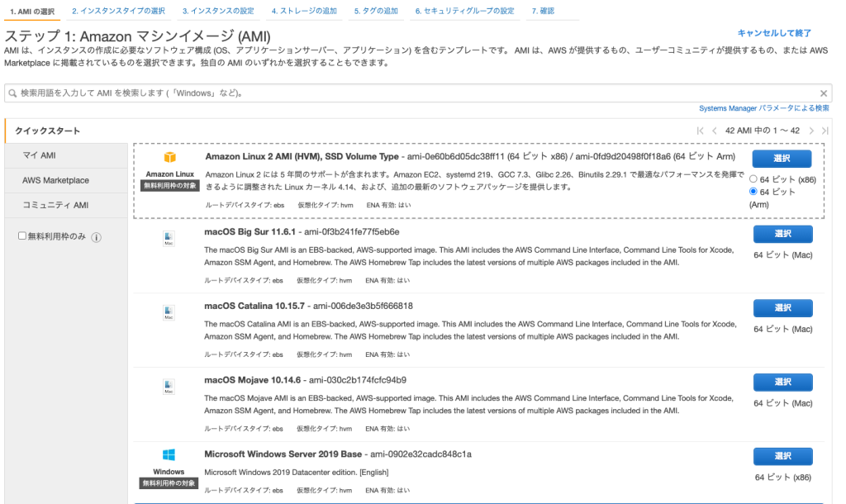Click the Microsoft Windows Server 2019 Base title
The width and height of the screenshot is (846, 504).
(x=283, y=454)
